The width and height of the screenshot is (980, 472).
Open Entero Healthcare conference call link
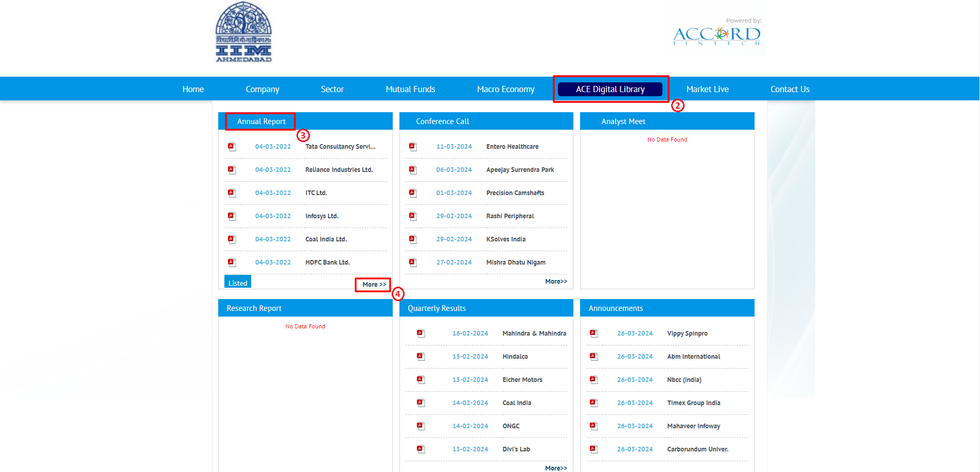[x=513, y=147]
